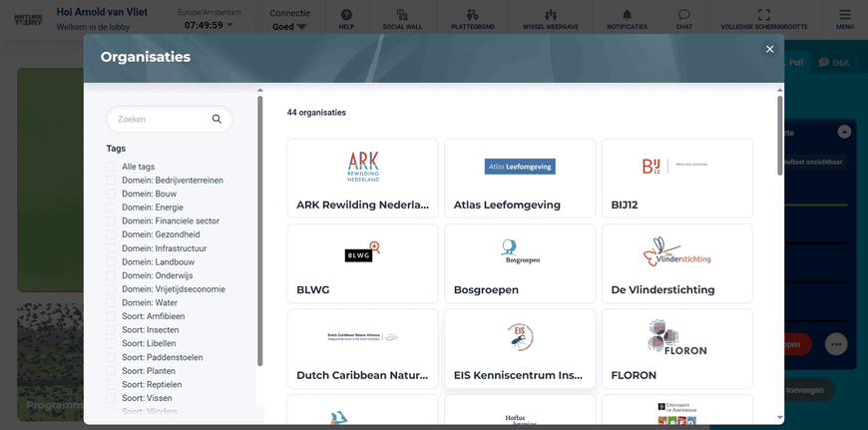Viewport: 868px width, 430px height.
Task: Check Domein: Bedrijventerreinen tag
Action: [x=111, y=181]
